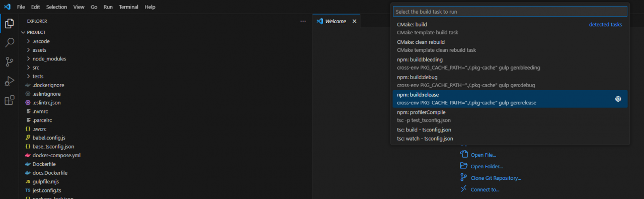Collapse the PROJECT root folder

pyautogui.click(x=166, y=32)
